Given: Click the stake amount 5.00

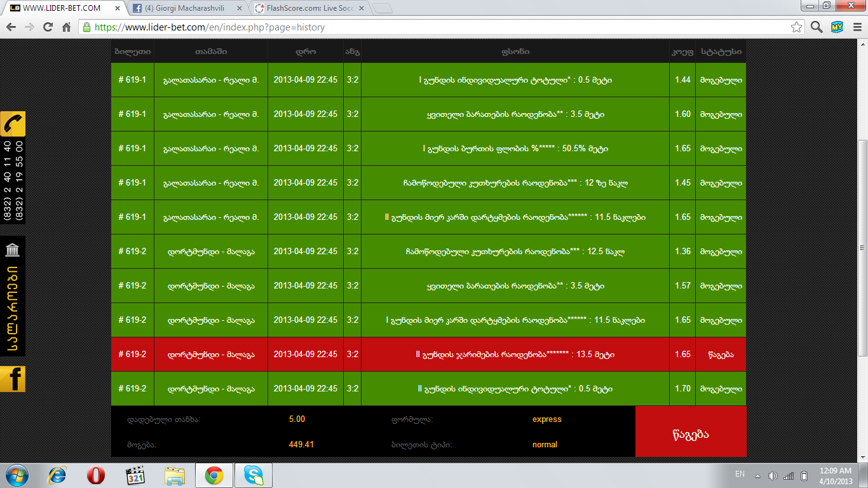Looking at the screenshot, I should coord(297,419).
